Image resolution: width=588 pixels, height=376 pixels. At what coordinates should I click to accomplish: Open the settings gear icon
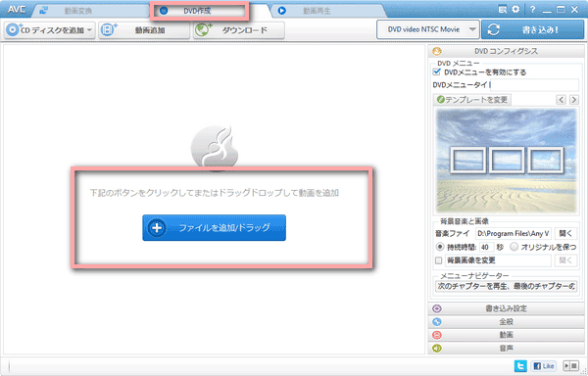[x=516, y=9]
